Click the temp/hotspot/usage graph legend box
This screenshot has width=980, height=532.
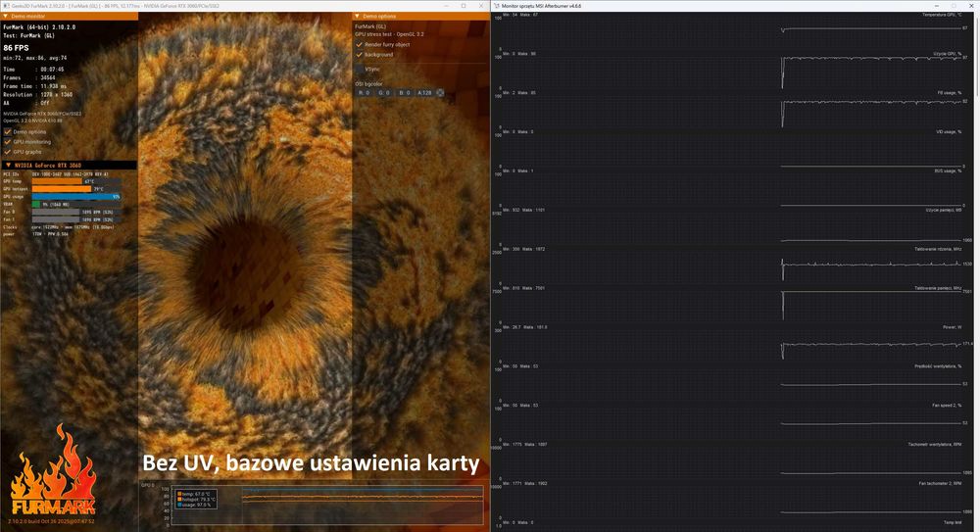pyautogui.click(x=196, y=500)
